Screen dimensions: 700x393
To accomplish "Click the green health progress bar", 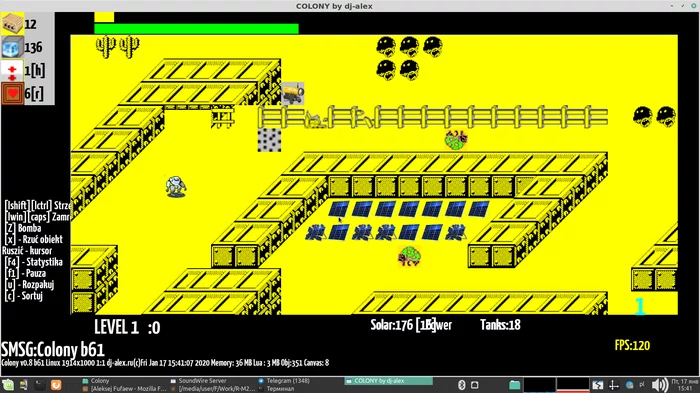I will pyautogui.click(x=196, y=29).
